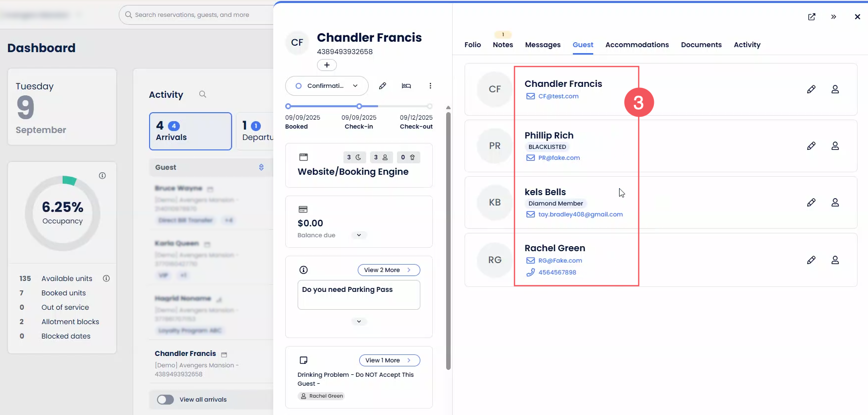The image size is (868, 415).
Task: Click the guests count person badge
Action: coord(382,157)
